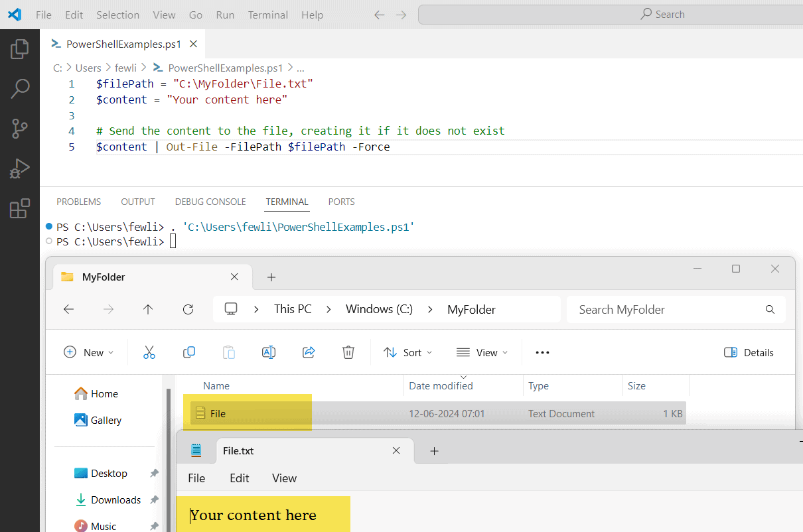Click the VS Code logo icon
The image size is (803, 532).
tap(15, 15)
